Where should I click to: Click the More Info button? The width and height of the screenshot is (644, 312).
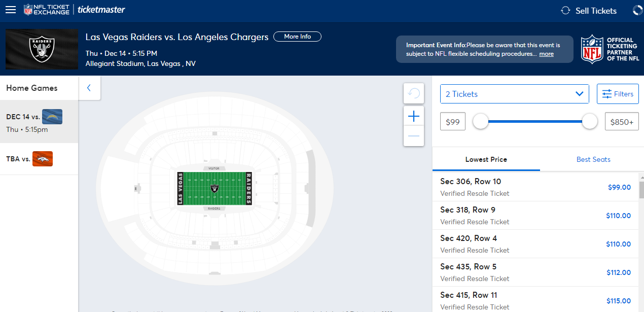click(297, 37)
